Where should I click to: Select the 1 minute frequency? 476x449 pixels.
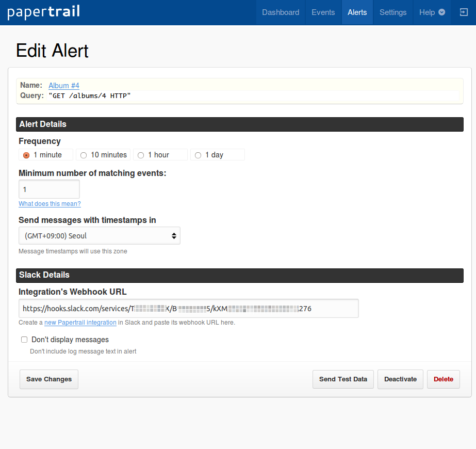click(x=26, y=155)
